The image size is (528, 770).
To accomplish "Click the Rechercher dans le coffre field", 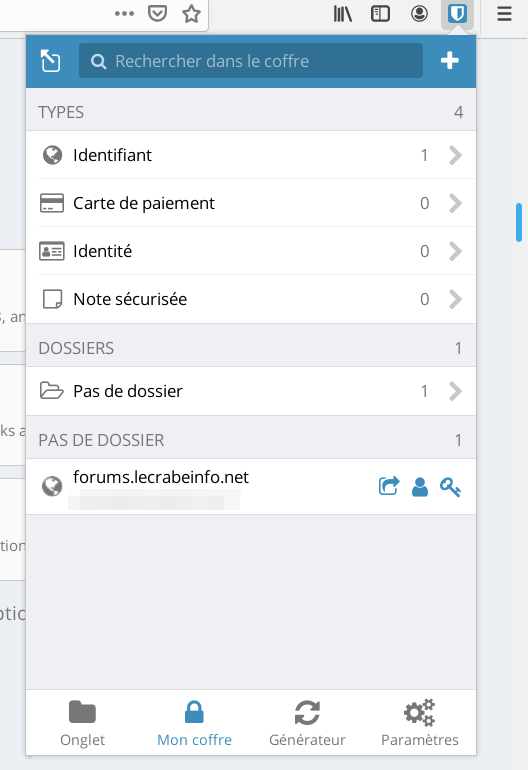I will tap(250, 61).
